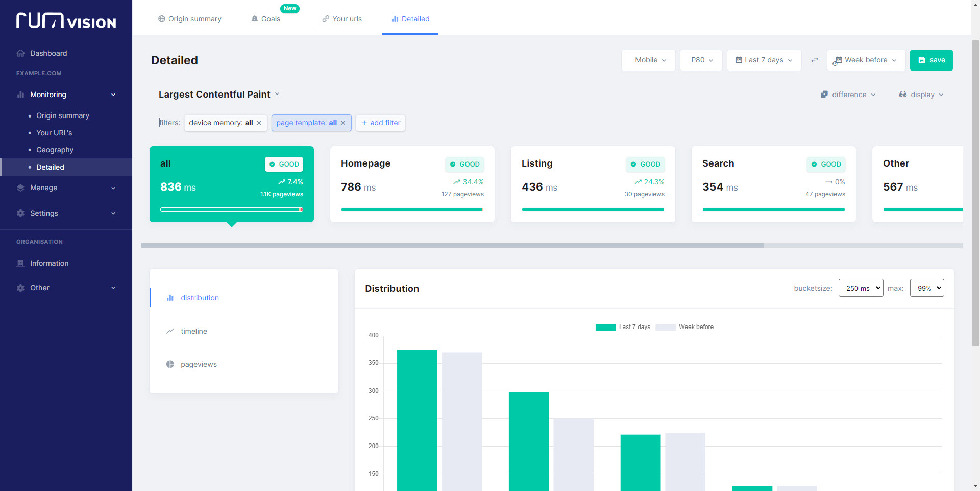Click the horizontal scrollbar below metric cards

[453, 245]
